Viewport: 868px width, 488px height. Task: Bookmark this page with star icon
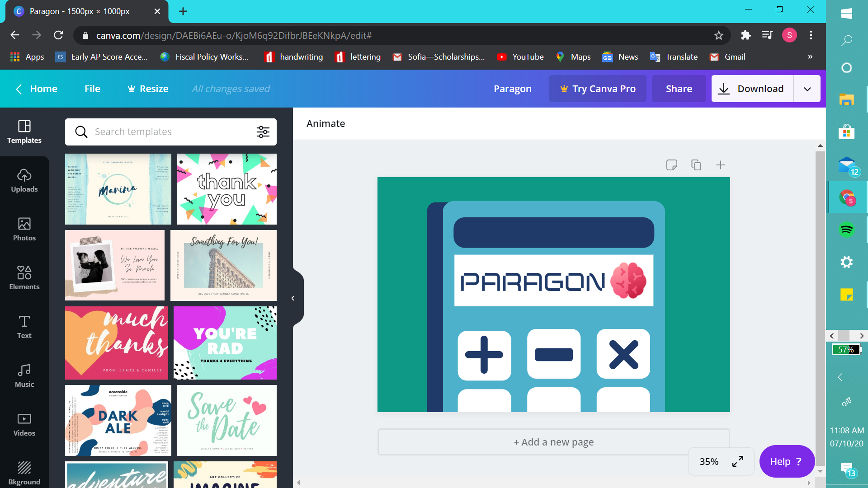click(718, 35)
